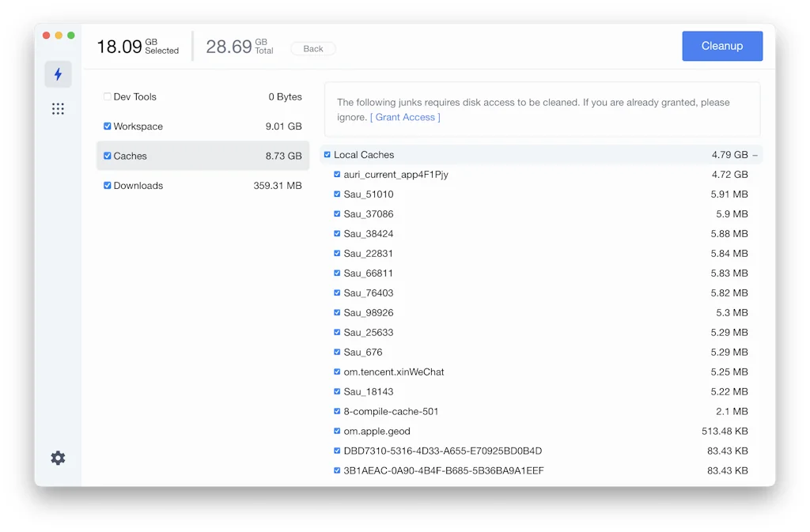
Task: Open the Grant Access link
Action: pyautogui.click(x=405, y=117)
